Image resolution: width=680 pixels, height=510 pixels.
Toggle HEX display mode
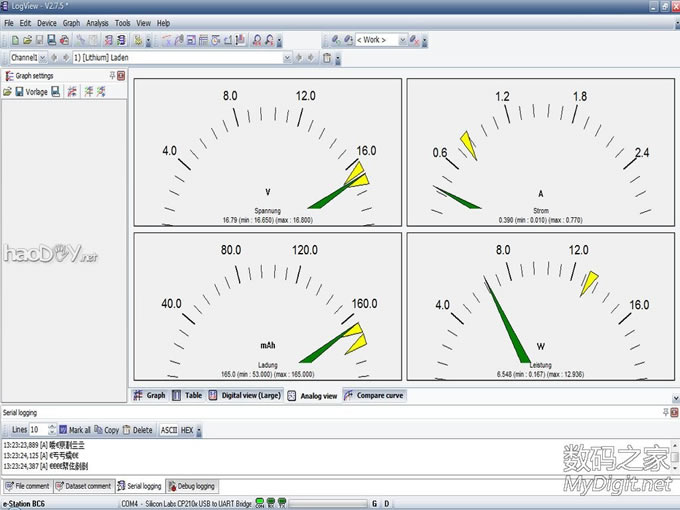click(187, 430)
